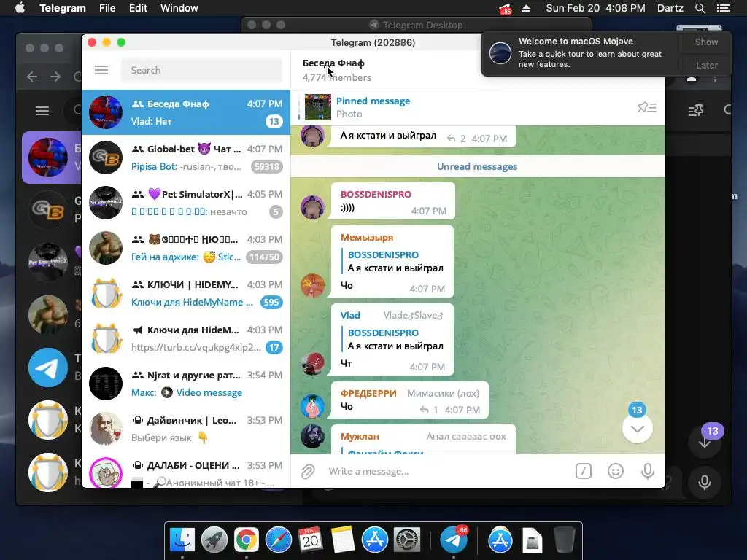Open the Global-bet chat
The width and height of the screenshot is (747, 560).
186,157
